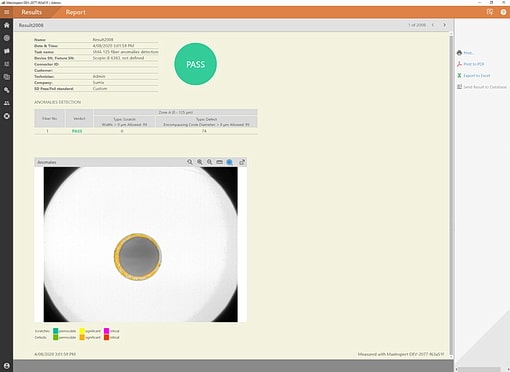Go to previous result arrow

tap(433, 25)
